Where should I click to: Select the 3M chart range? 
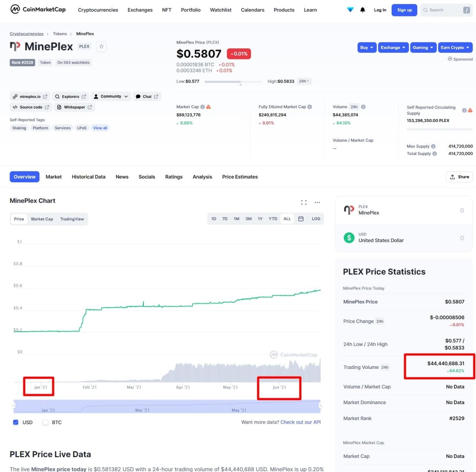coord(248,219)
